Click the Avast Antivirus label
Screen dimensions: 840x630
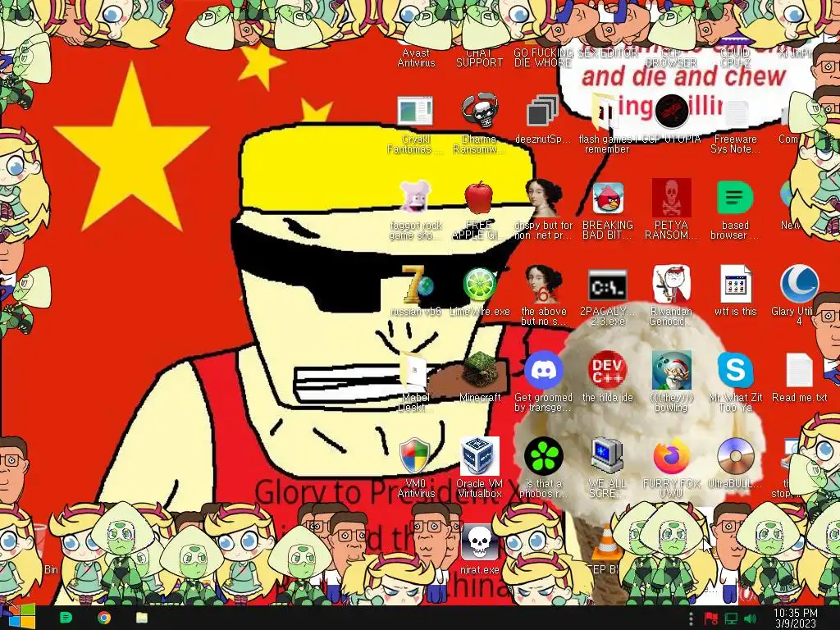416,58
